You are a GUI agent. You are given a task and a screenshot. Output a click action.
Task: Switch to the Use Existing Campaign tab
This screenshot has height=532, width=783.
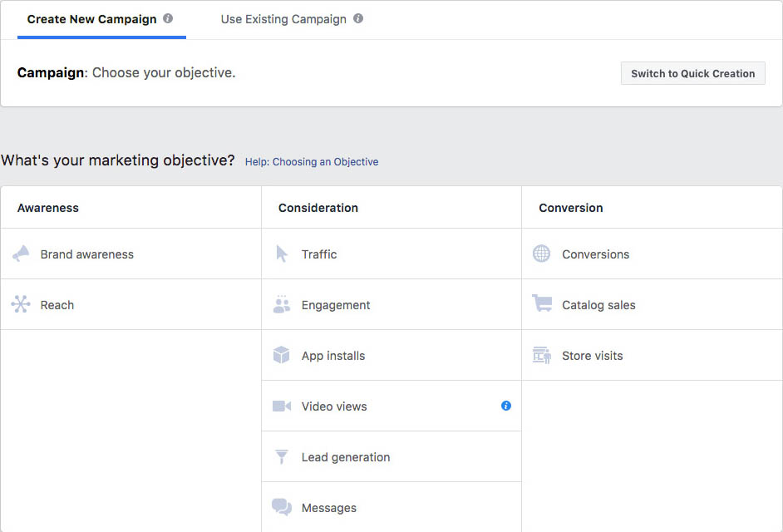283,19
